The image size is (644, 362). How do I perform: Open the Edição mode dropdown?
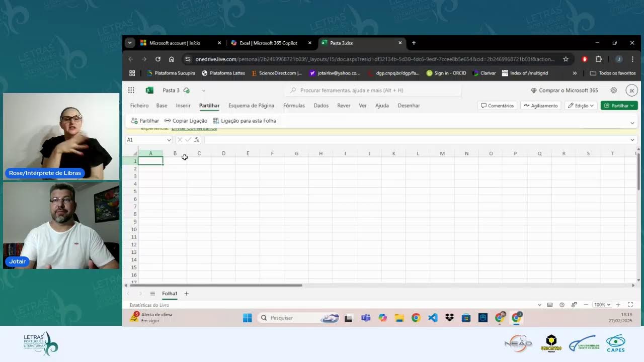(x=581, y=106)
